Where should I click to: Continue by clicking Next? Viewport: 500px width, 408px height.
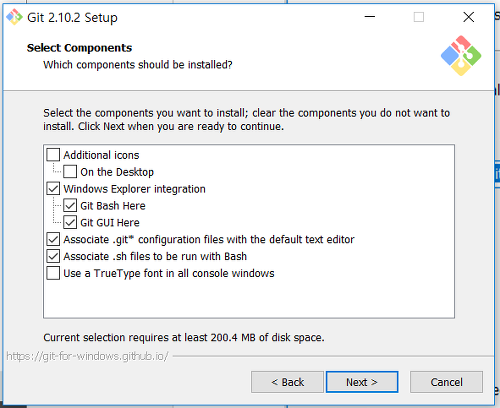pyautogui.click(x=362, y=382)
